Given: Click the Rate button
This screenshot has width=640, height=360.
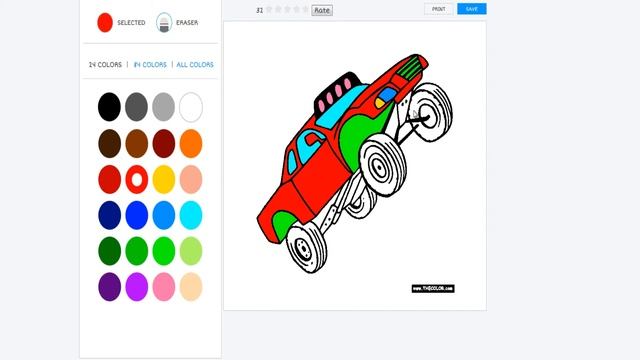Looking at the screenshot, I should pos(322,10).
